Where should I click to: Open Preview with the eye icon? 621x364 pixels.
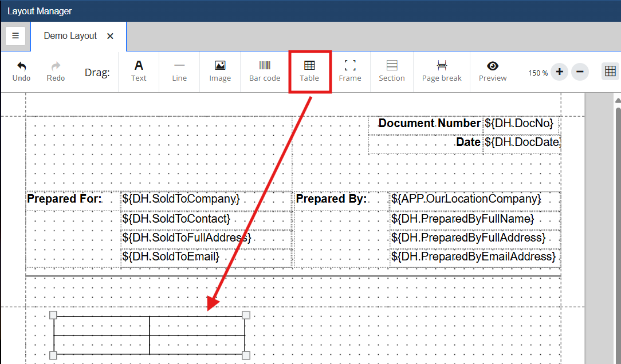493,66
